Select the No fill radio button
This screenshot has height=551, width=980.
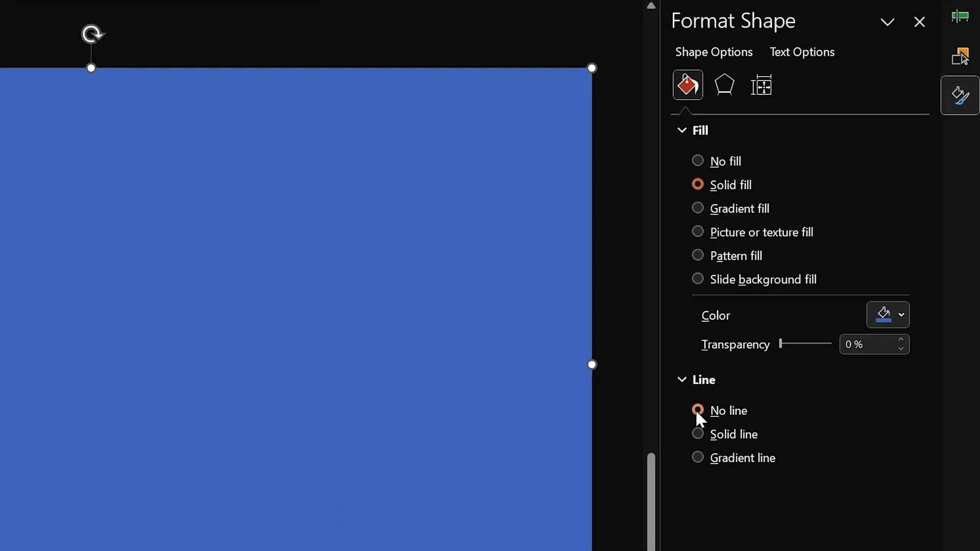point(698,161)
